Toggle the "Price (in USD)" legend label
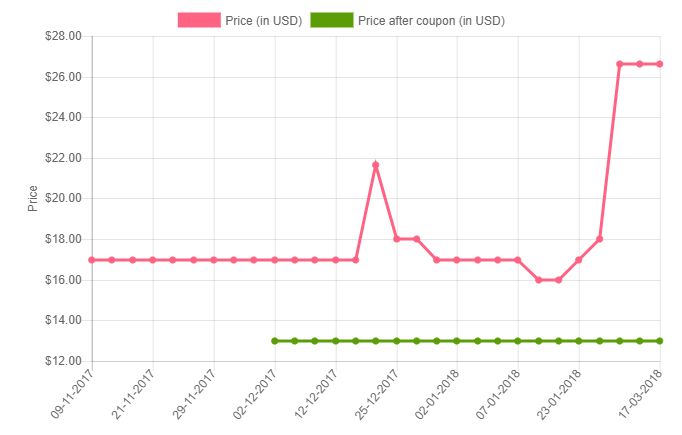682x435 pixels. (265, 20)
